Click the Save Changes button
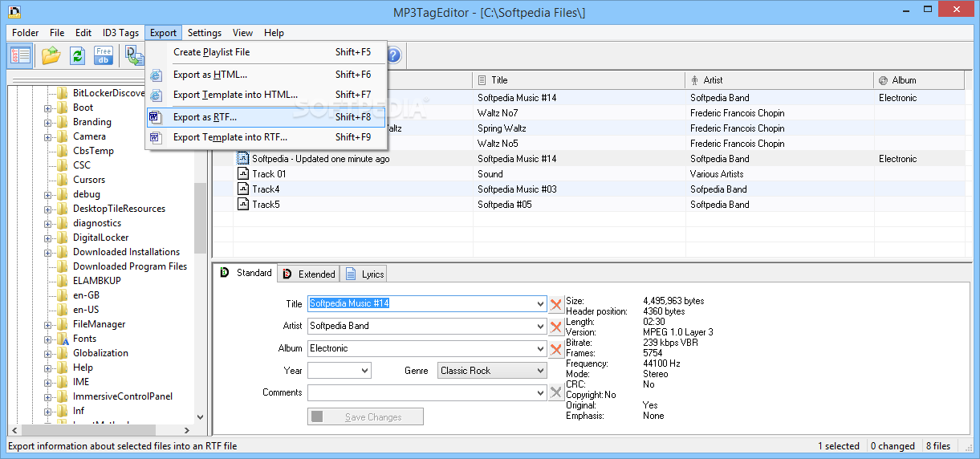Screen dimensions: 980x459 click(x=365, y=417)
